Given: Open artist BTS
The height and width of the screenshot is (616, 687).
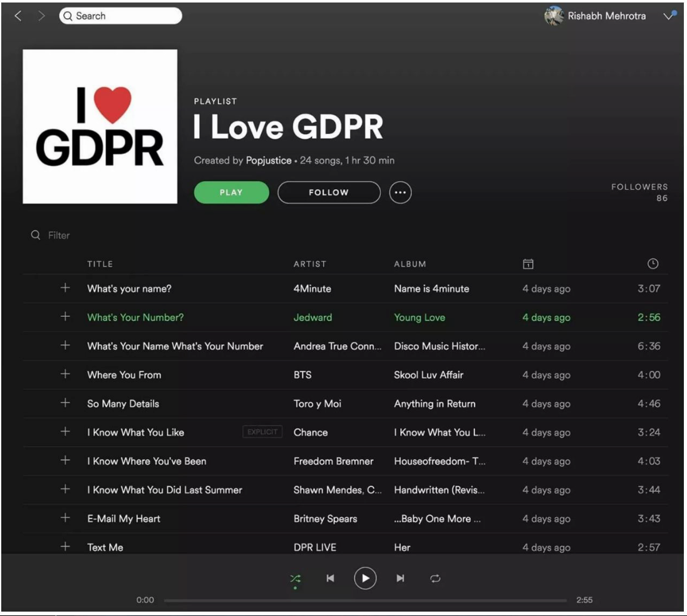Looking at the screenshot, I should point(302,375).
